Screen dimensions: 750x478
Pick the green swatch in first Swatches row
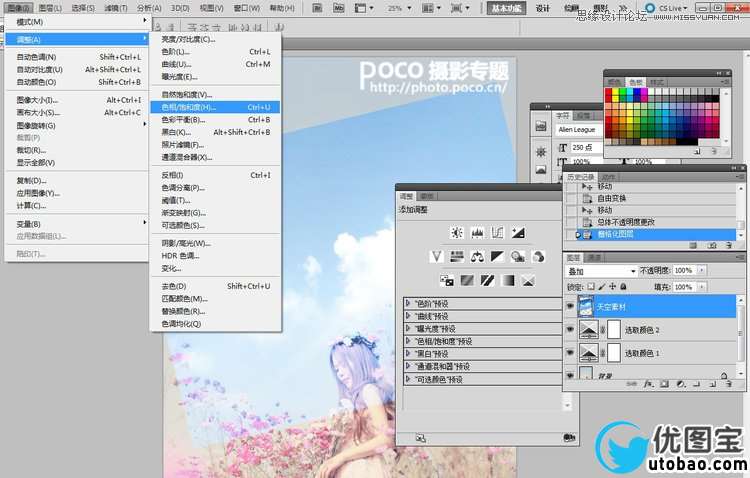623,92
